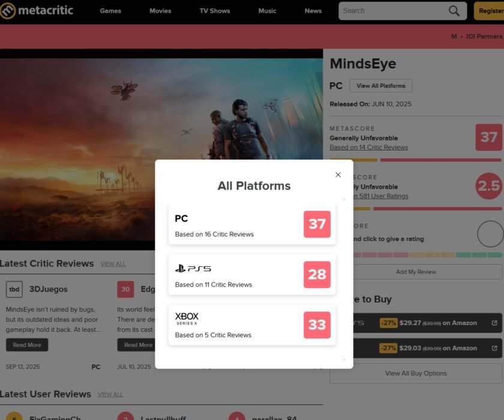Image resolution: width=504 pixels, height=420 pixels.
Task: Click the Xbox Series X logo
Action: pos(187,319)
